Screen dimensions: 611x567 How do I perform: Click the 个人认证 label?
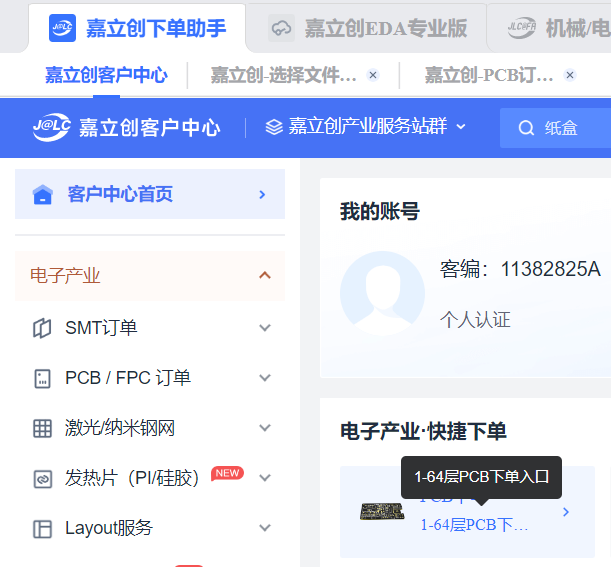tap(475, 320)
